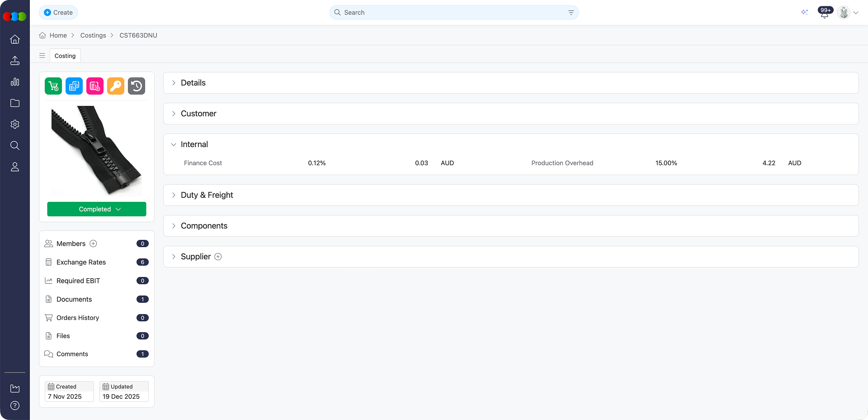Image resolution: width=868 pixels, height=420 pixels.
Task: Click the blue copy costing icon
Action: [x=74, y=86]
